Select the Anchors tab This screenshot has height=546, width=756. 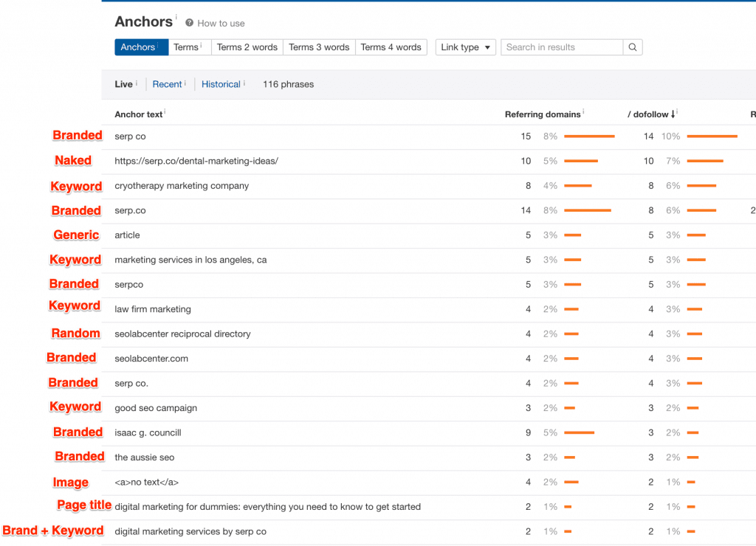[x=141, y=47]
